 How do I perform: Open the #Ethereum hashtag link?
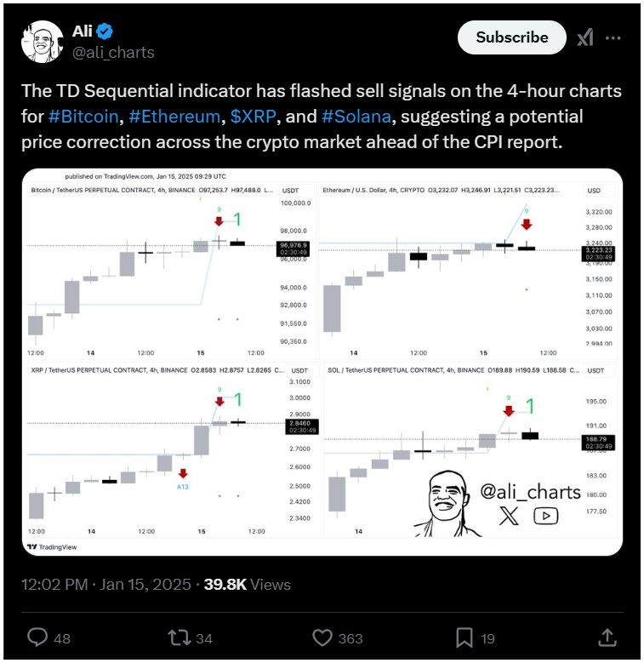click(174, 117)
